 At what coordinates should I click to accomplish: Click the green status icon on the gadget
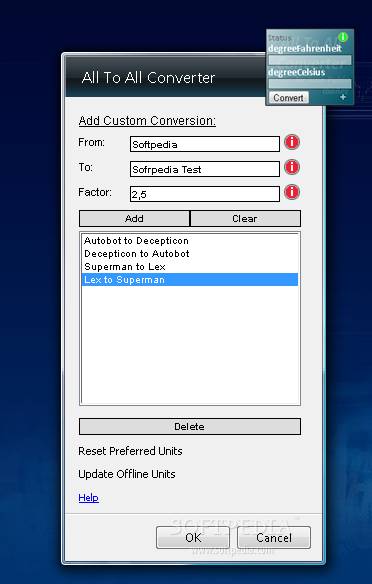point(343,36)
